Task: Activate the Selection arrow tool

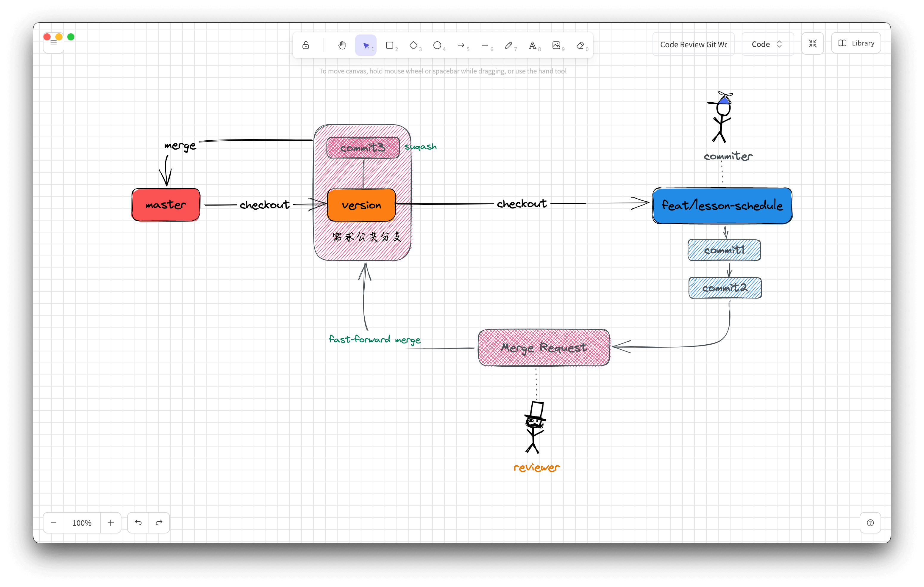Action: (x=366, y=45)
